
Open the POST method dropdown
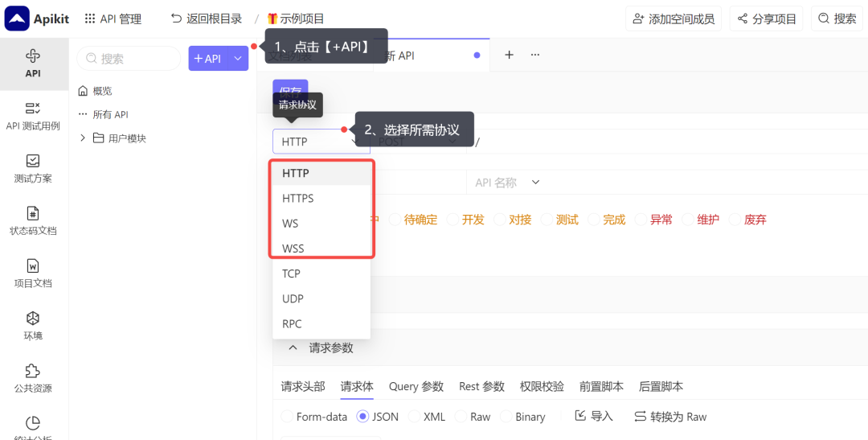point(419,142)
